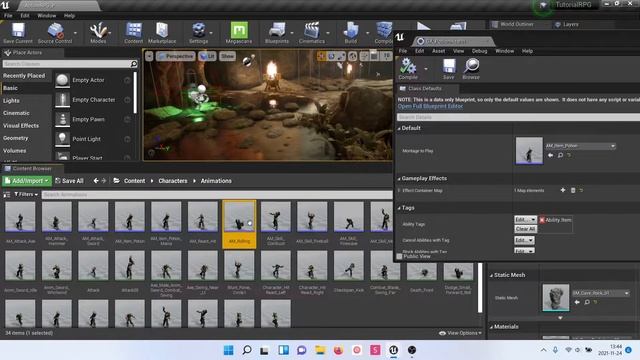The height and width of the screenshot is (360, 640).
Task: Click Save in the blueprint window
Action: click(449, 69)
